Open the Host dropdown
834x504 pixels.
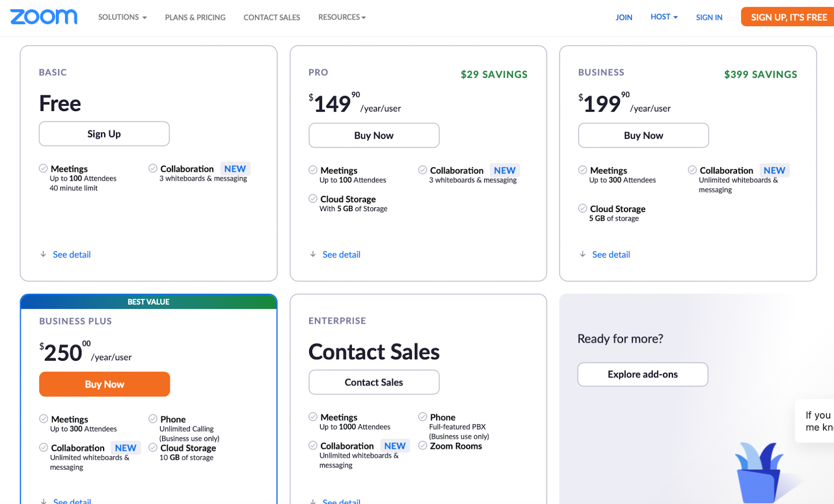pyautogui.click(x=664, y=17)
